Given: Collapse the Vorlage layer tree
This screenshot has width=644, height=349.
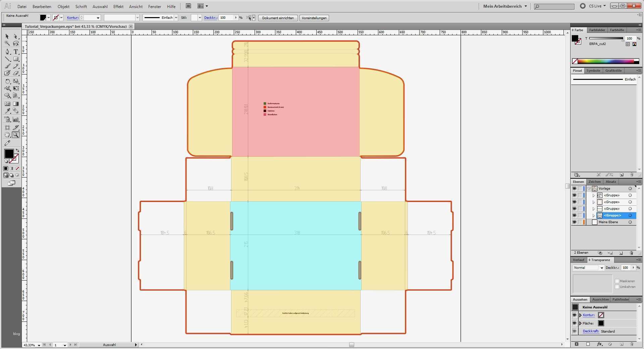Looking at the screenshot, I should [x=589, y=188].
